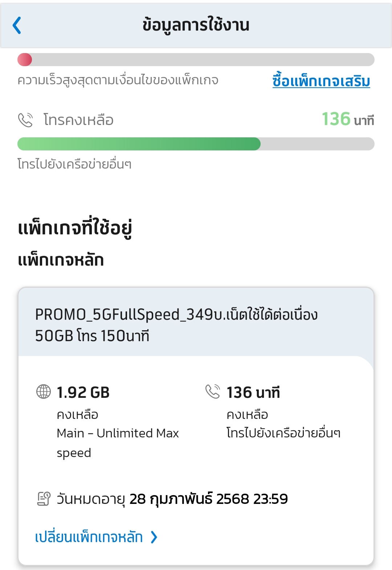Tap the แพ็กเกจที่ใช้อยู่ section heading
This screenshot has width=392, height=570.
(x=75, y=228)
